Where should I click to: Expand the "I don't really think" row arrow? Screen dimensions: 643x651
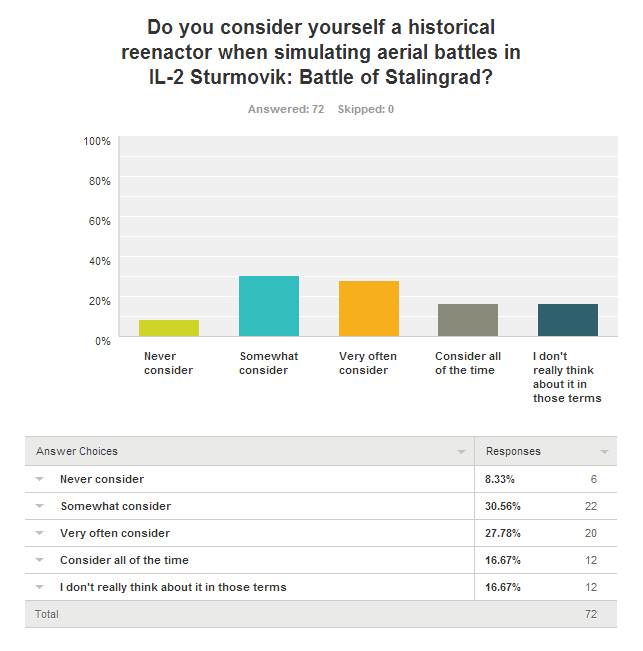40,587
